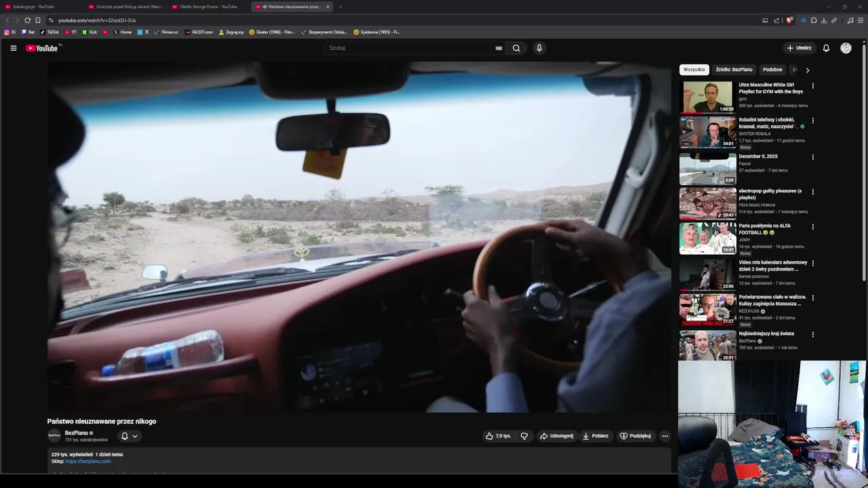Open the on-screen keyboard in search box

coord(498,48)
